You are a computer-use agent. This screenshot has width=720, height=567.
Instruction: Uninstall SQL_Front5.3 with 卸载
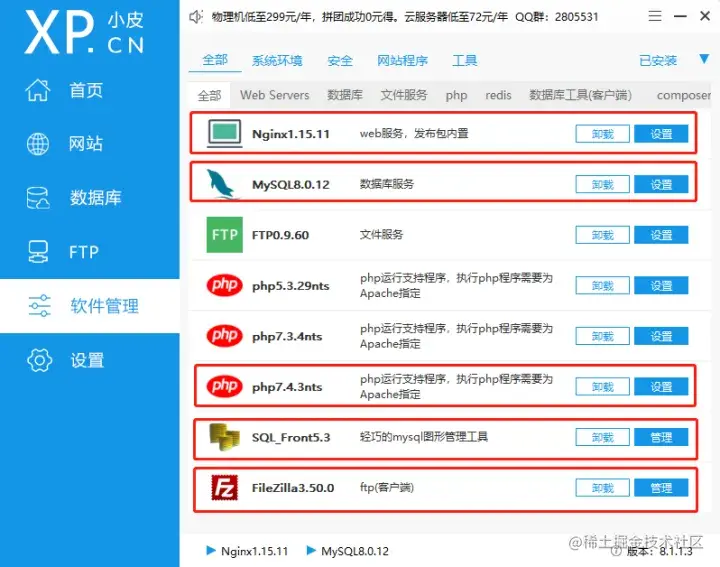(602, 437)
